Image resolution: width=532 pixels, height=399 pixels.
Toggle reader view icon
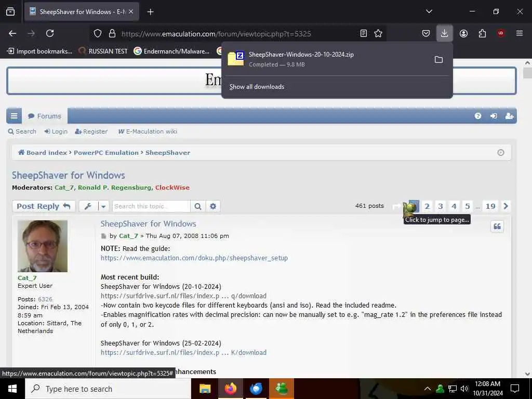(x=363, y=33)
